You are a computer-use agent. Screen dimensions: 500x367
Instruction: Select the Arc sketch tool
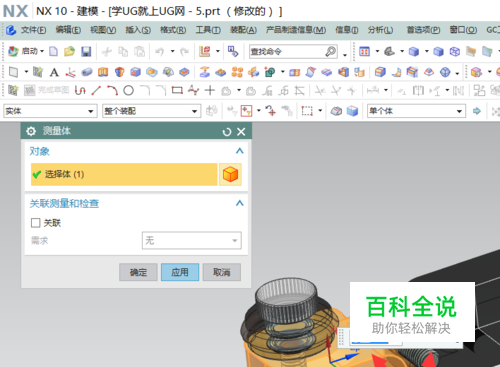pyautogui.click(x=112, y=90)
